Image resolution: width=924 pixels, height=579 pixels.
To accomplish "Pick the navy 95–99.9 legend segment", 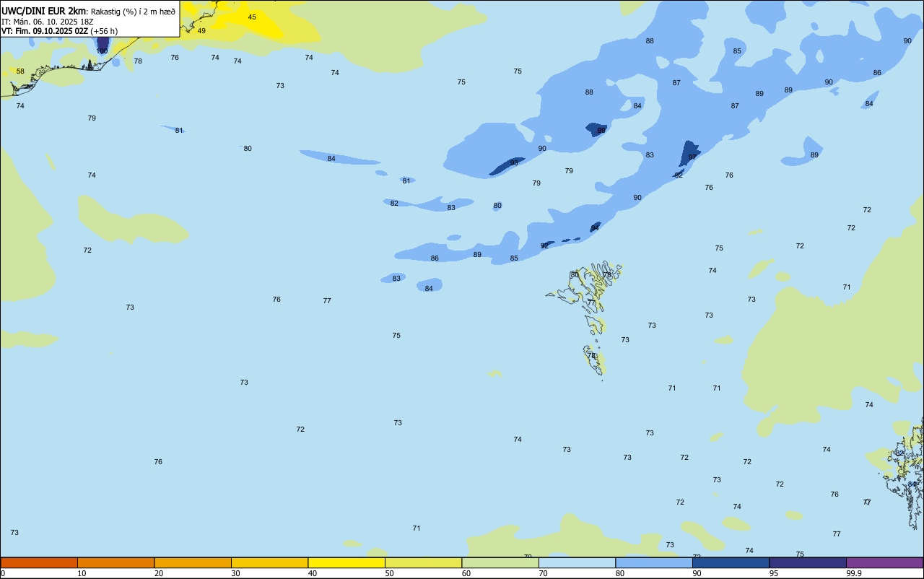I will pos(808,562).
